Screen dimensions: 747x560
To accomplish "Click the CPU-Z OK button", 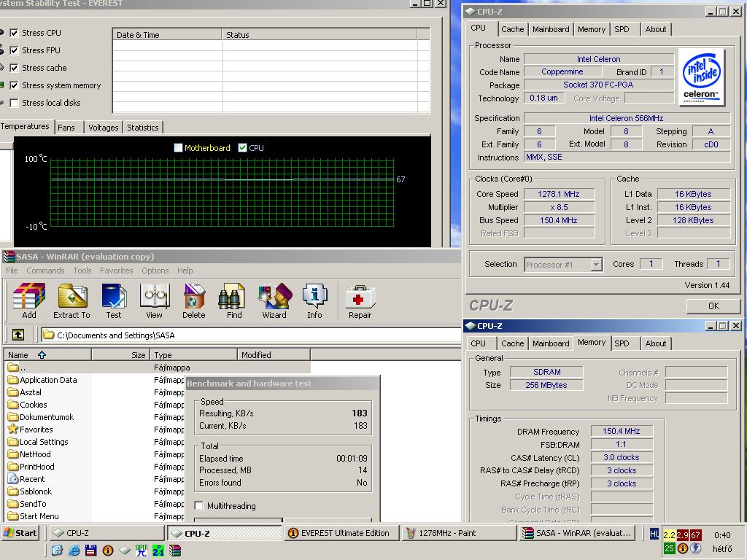I will pyautogui.click(x=713, y=306).
